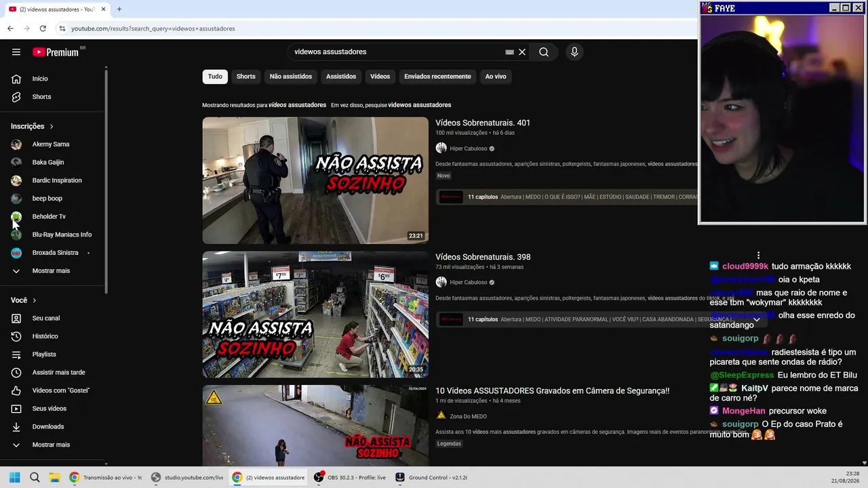Screen dimensions: 868x488
Task: Open on-screen keyboard icon in search box
Action: pyautogui.click(x=509, y=52)
